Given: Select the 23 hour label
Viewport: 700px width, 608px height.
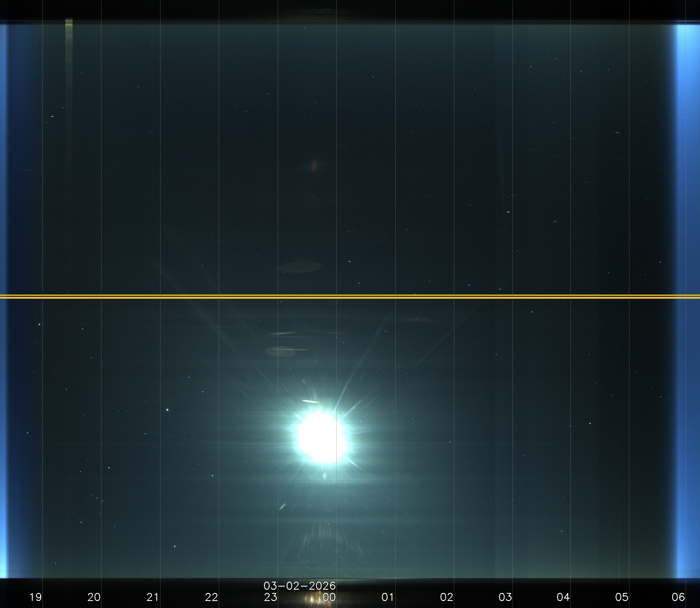Looking at the screenshot, I should [270, 597].
